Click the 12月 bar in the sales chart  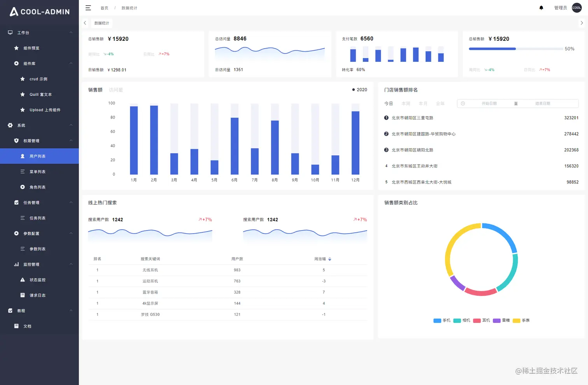coord(355,143)
